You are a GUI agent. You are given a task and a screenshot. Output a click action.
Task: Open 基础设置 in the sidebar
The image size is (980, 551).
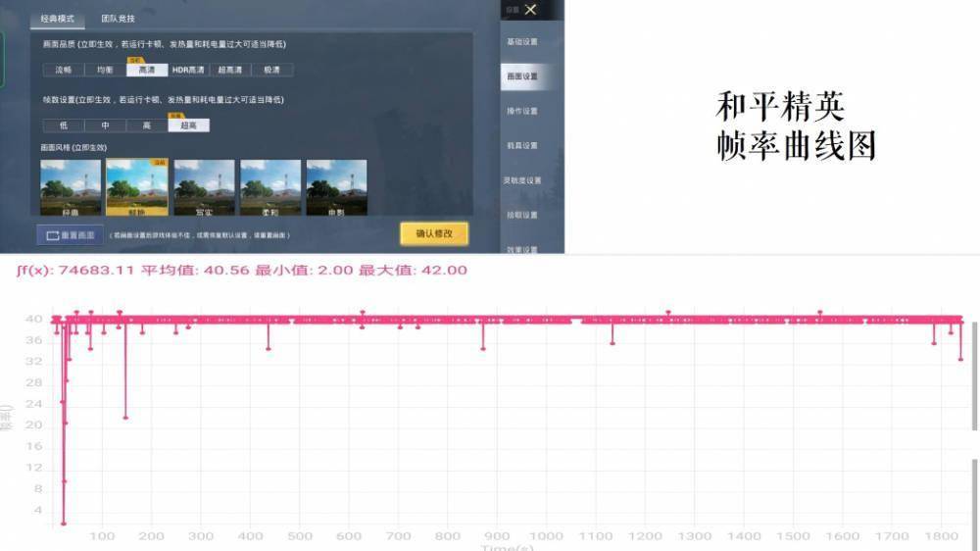tap(521, 42)
